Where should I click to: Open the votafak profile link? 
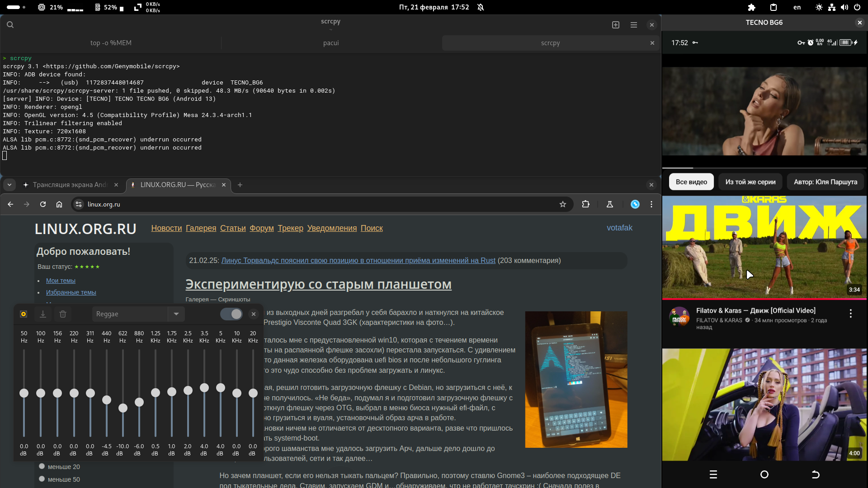point(619,228)
